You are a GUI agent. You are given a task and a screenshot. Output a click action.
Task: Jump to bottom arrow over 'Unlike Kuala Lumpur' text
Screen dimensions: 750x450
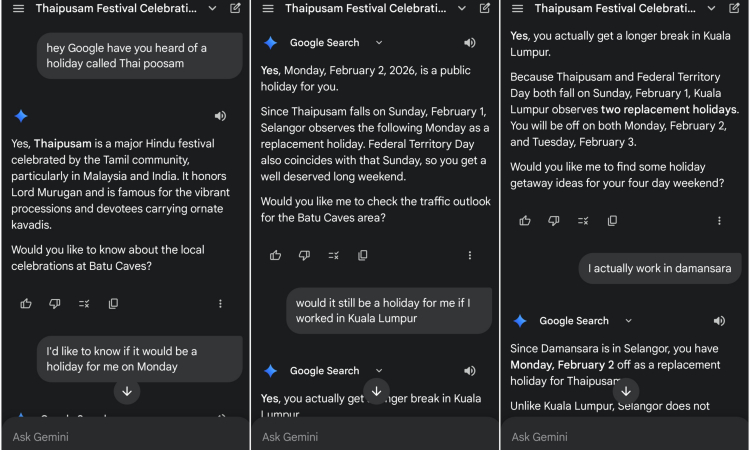pos(626,391)
